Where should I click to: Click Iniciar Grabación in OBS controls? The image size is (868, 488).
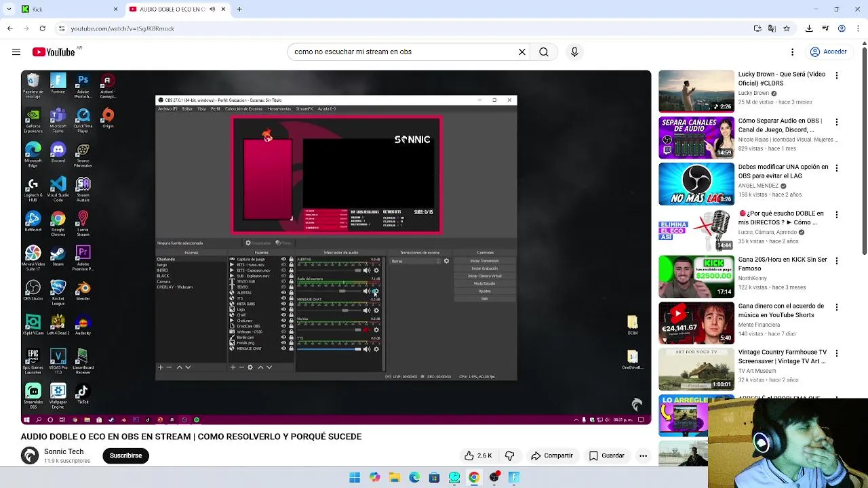pyautogui.click(x=485, y=268)
